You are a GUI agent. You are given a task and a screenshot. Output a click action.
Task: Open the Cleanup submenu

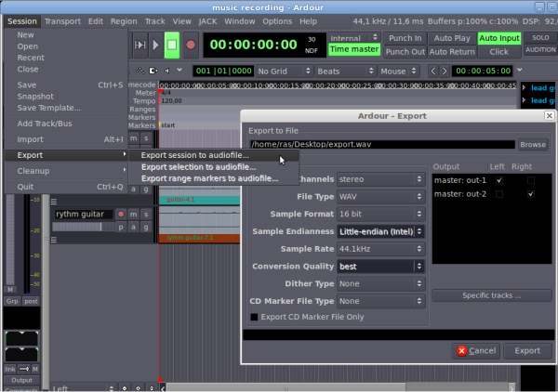click(66, 171)
